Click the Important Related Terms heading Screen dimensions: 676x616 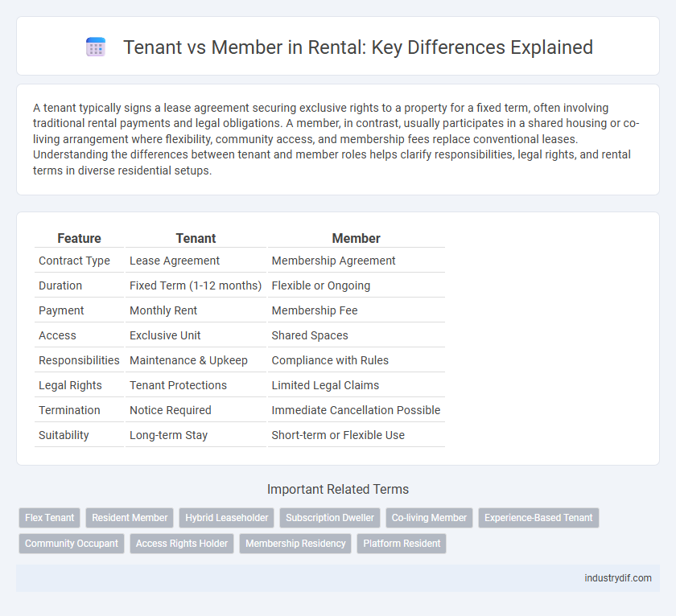pos(338,490)
